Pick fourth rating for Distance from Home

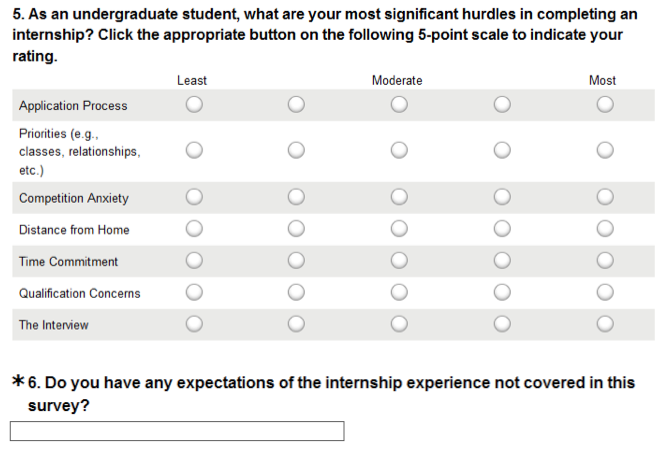(x=502, y=229)
